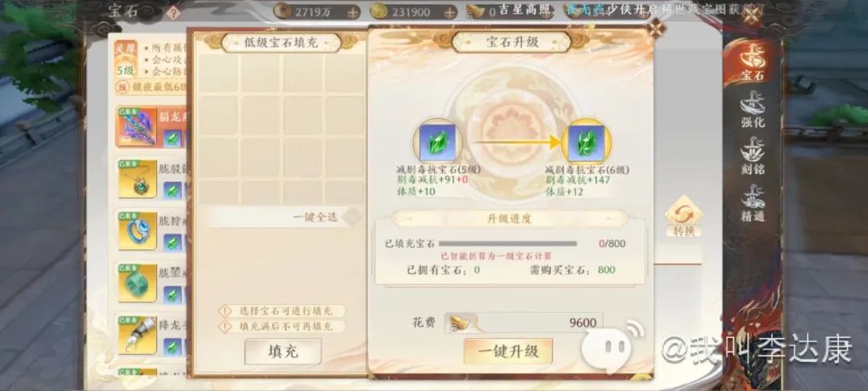Click the 转换 convert icon
The image size is (868, 391).
click(684, 216)
